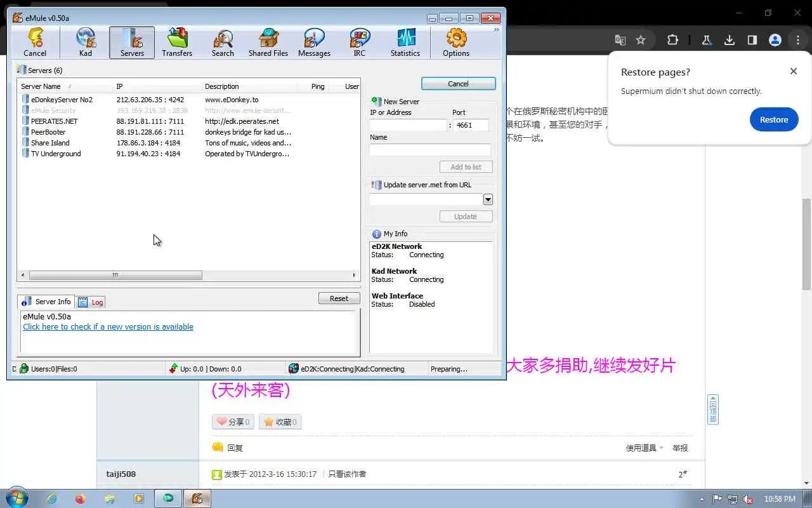This screenshot has width=812, height=508.
Task: Open the browser three-dot menu
Action: point(797,40)
